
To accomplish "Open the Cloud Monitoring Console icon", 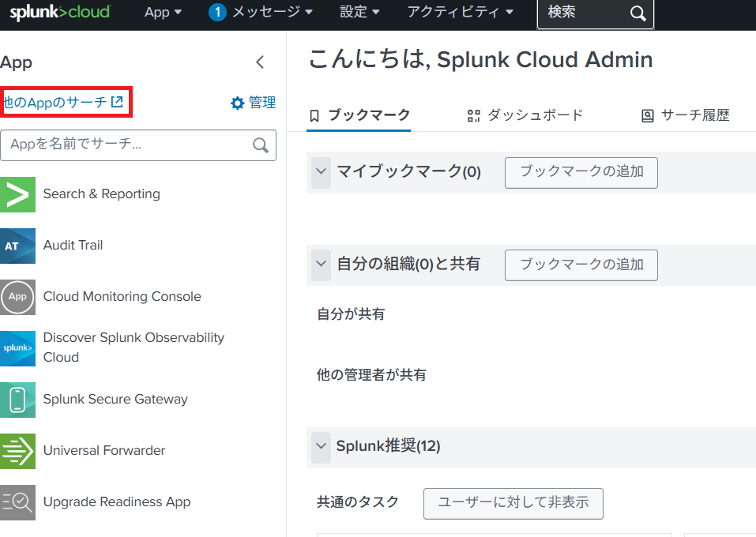I will click(x=17, y=297).
